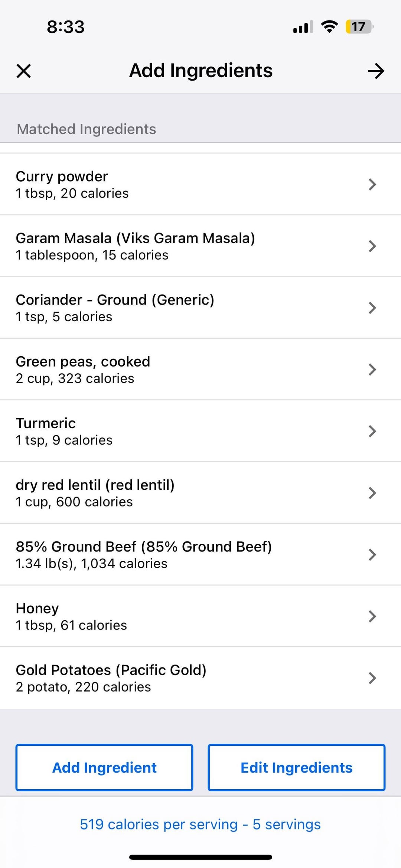Screen dimensions: 401x868
Task: Tap the Turmeric row chevron
Action: [x=372, y=431]
